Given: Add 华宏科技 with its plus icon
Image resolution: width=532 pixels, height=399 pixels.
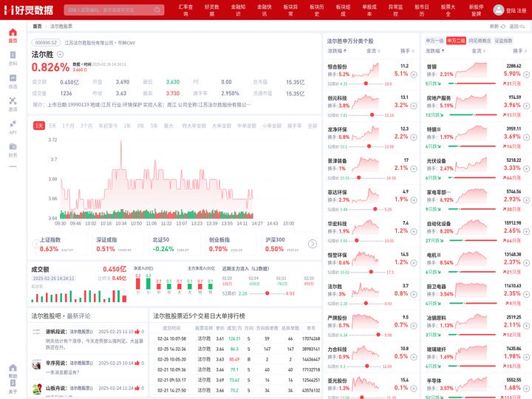Looking at the screenshot, I should [414, 231].
